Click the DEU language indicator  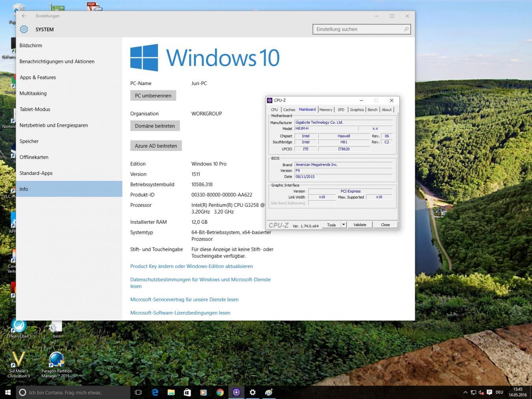499,392
